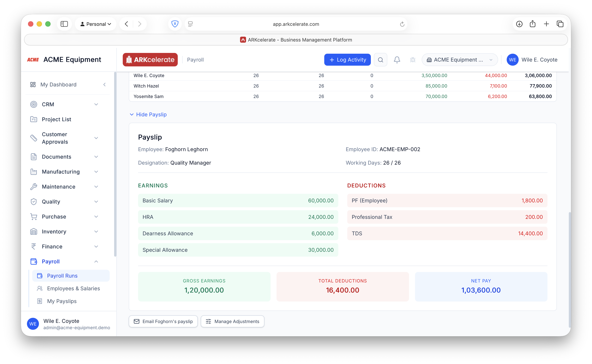592x364 pixels.
Task: Click the ACME logo in sidebar header
Action: click(x=33, y=60)
